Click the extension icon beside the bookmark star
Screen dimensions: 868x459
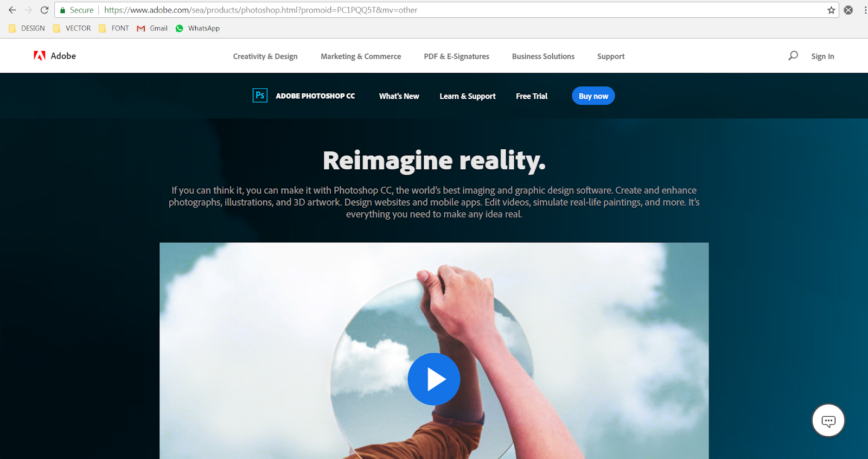tap(848, 10)
